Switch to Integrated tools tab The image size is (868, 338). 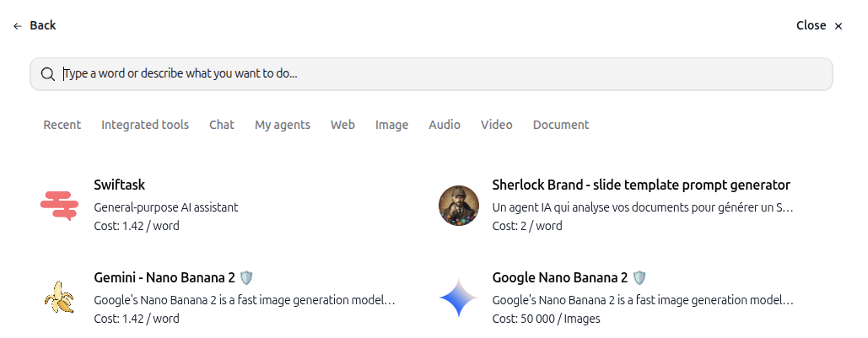pos(145,125)
